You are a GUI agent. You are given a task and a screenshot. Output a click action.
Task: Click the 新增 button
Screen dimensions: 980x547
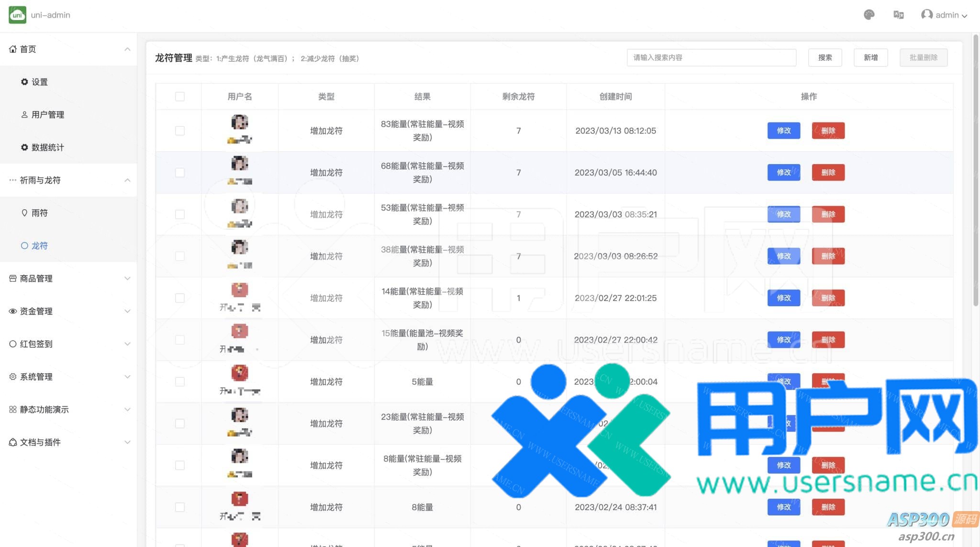tap(870, 57)
